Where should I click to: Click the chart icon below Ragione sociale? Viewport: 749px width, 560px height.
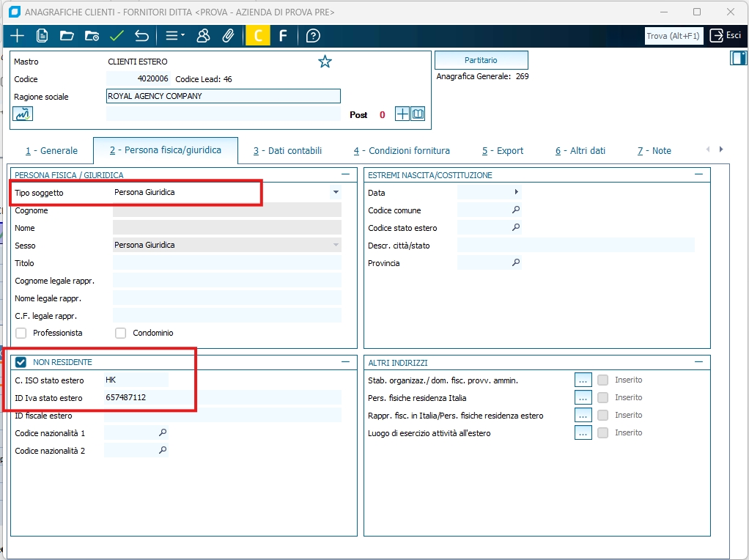pyautogui.click(x=23, y=114)
